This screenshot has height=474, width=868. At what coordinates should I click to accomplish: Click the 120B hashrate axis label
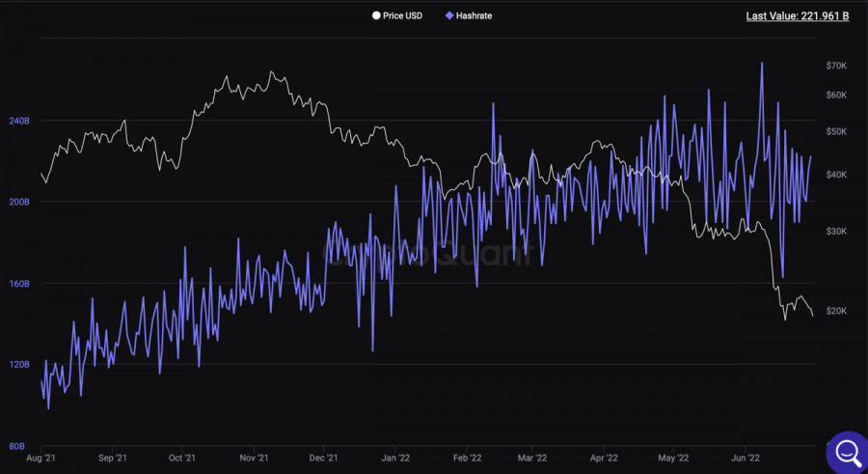pyautogui.click(x=18, y=365)
